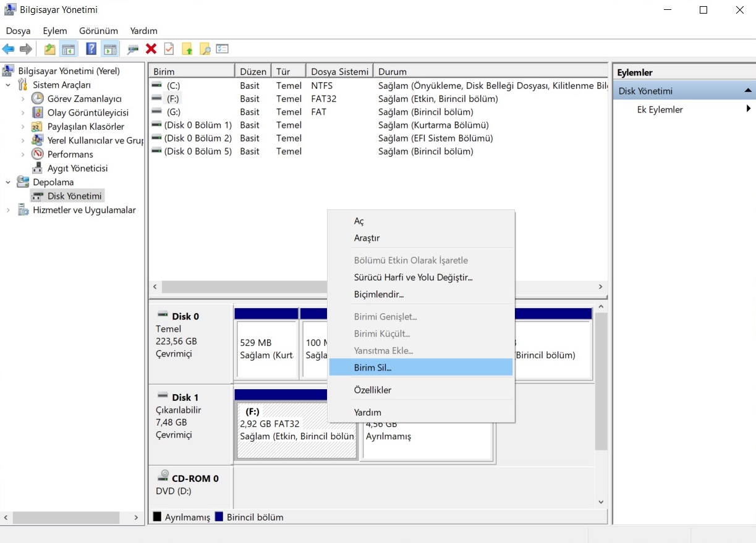Screen dimensions: 756x543
Task: Click the yellow page with green arrow icon
Action: click(187, 49)
